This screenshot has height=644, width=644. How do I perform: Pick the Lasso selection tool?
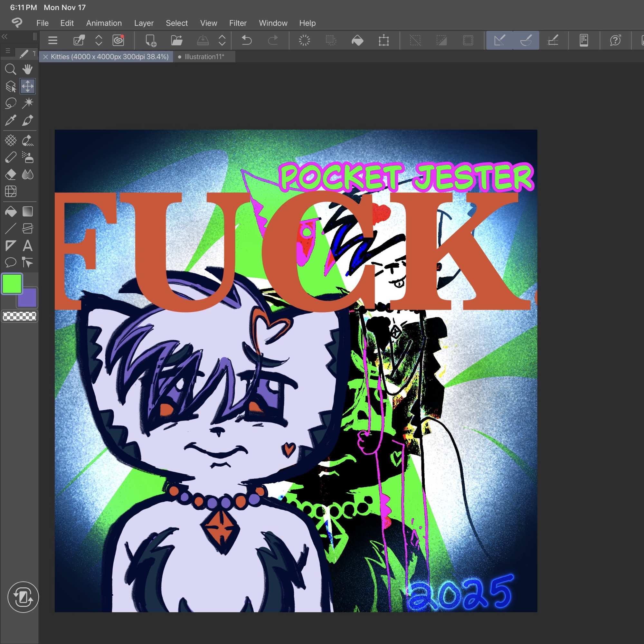coord(10,103)
